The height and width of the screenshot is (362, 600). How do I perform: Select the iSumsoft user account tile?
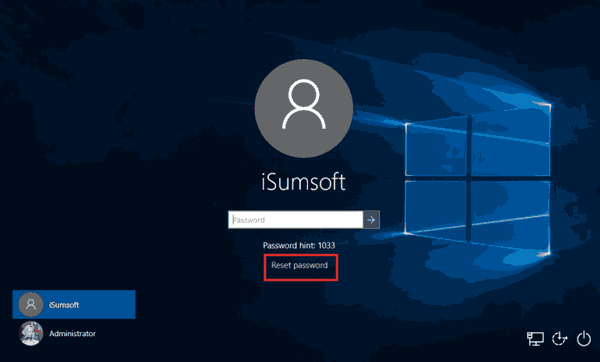[74, 305]
